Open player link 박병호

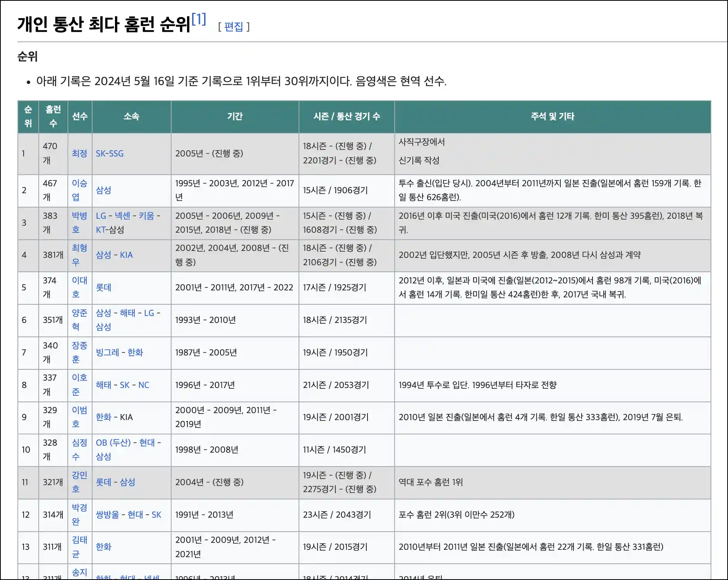pyautogui.click(x=79, y=223)
